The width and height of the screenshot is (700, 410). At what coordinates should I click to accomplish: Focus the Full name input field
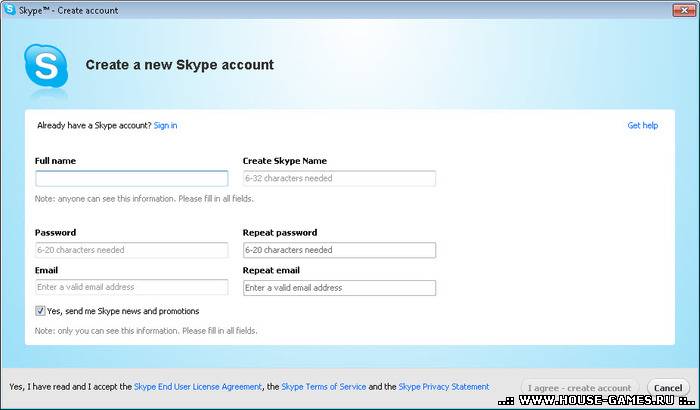click(132, 178)
